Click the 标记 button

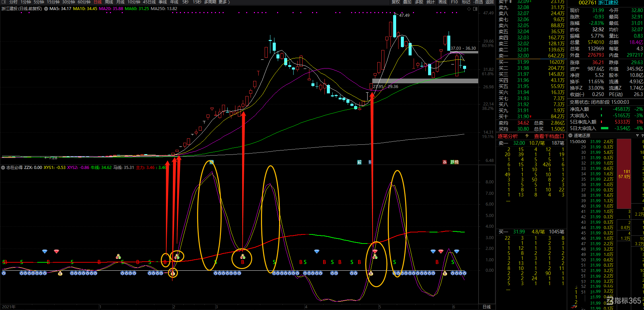tap(466, 2)
